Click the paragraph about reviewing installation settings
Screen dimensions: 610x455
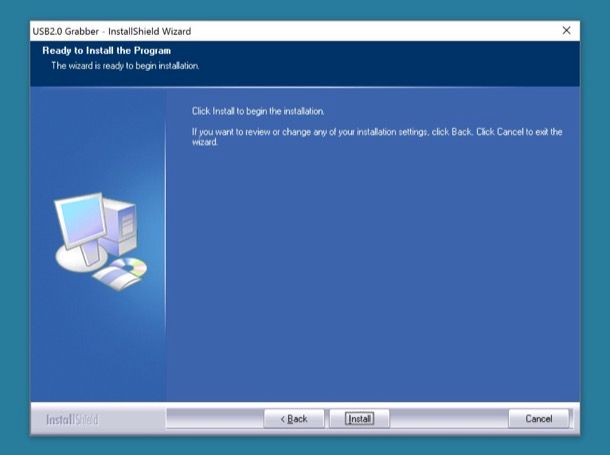point(377,137)
